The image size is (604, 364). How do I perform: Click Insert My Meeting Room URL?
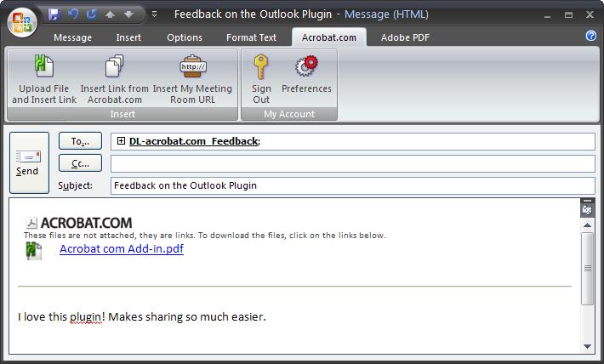192,79
